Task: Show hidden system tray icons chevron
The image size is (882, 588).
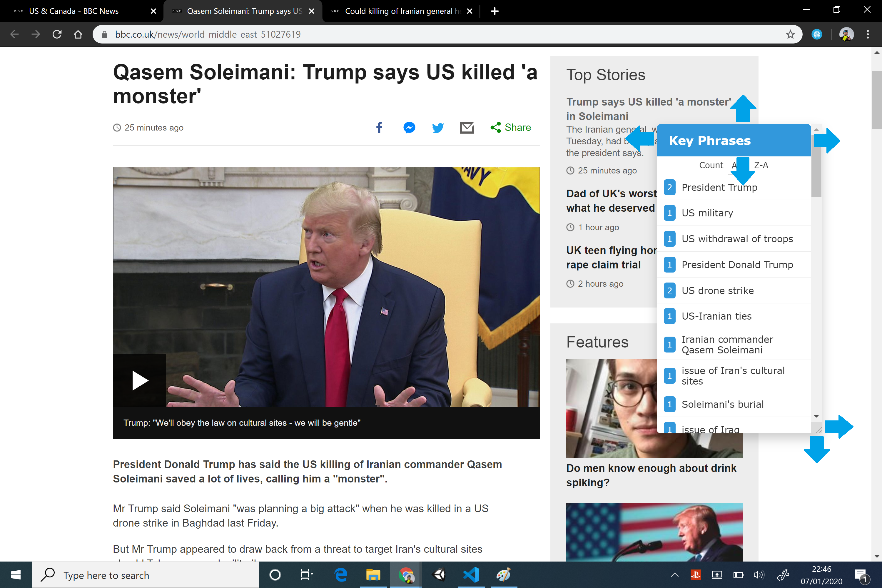Action: coord(674,574)
